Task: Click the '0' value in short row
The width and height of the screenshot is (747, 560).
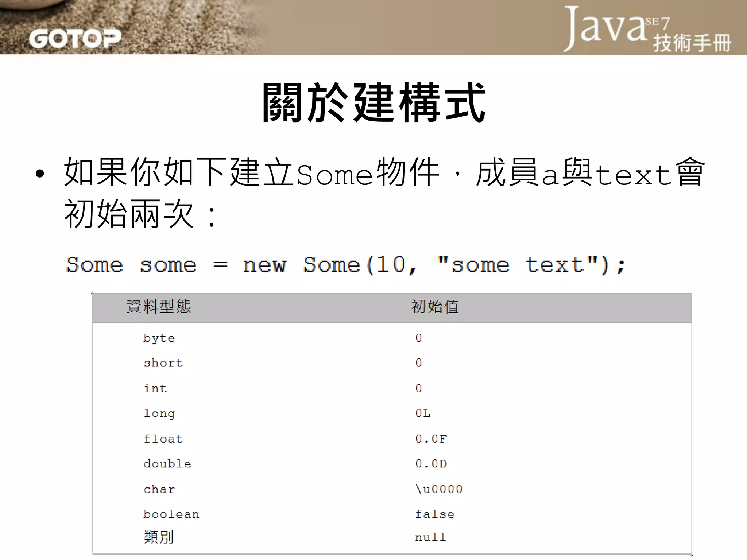Action: point(418,363)
